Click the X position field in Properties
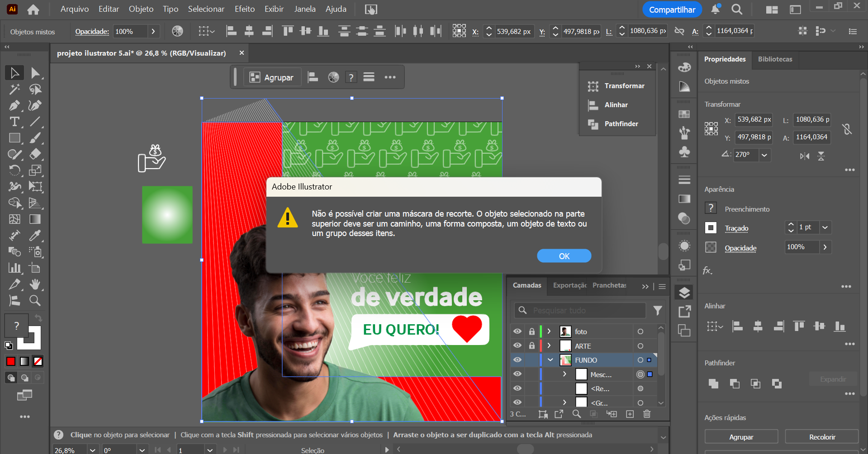This screenshot has height=454, width=868. tap(754, 119)
